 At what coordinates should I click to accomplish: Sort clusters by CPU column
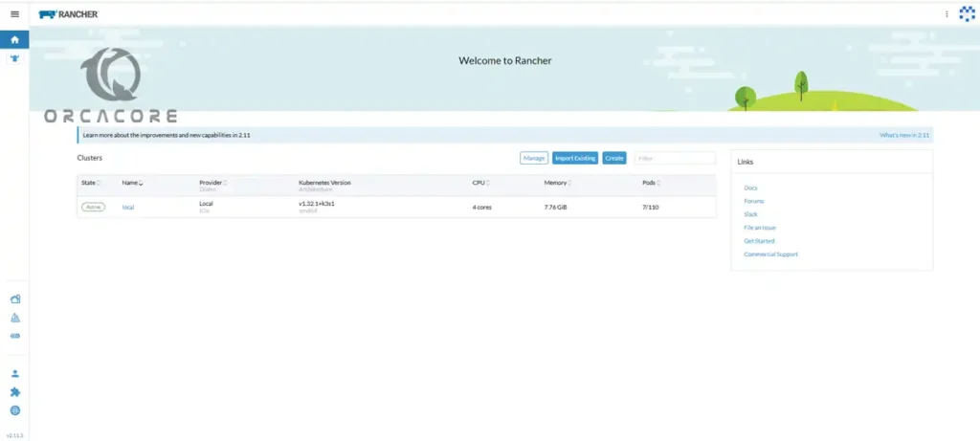(x=480, y=183)
